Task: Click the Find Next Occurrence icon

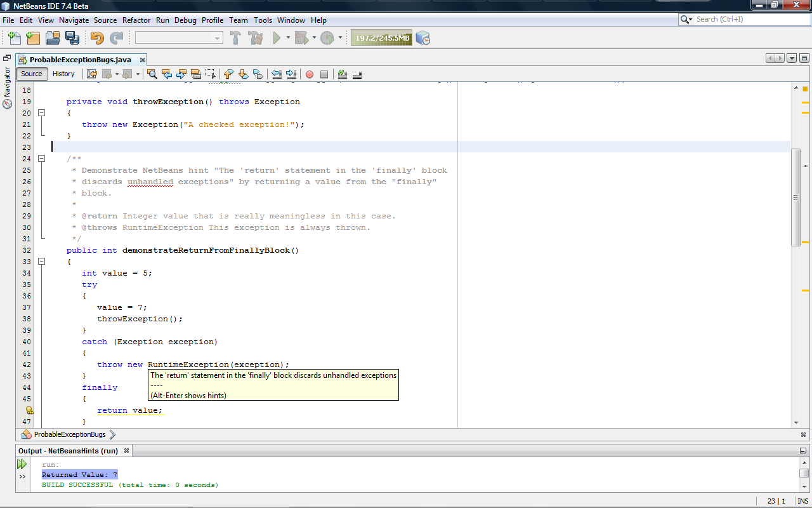Action: tap(181, 74)
